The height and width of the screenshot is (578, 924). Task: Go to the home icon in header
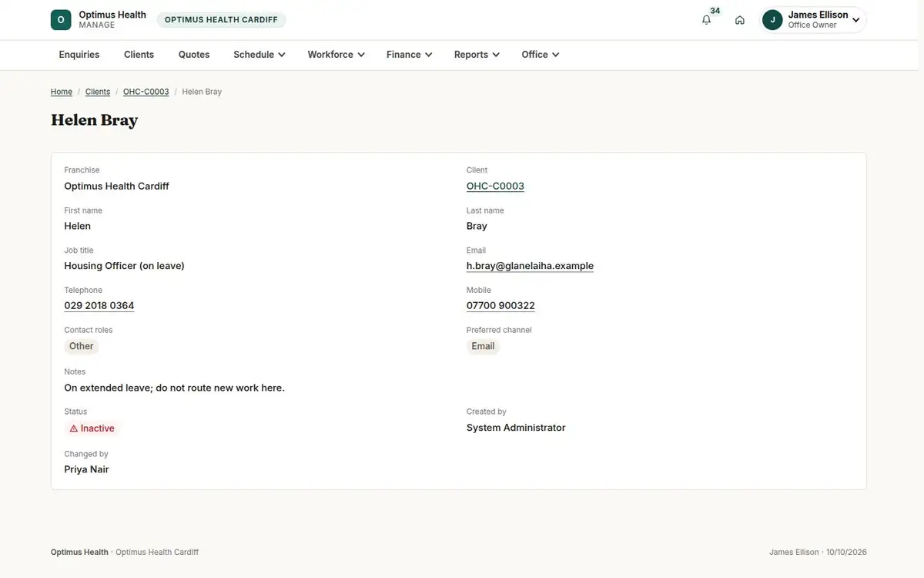pyautogui.click(x=740, y=20)
